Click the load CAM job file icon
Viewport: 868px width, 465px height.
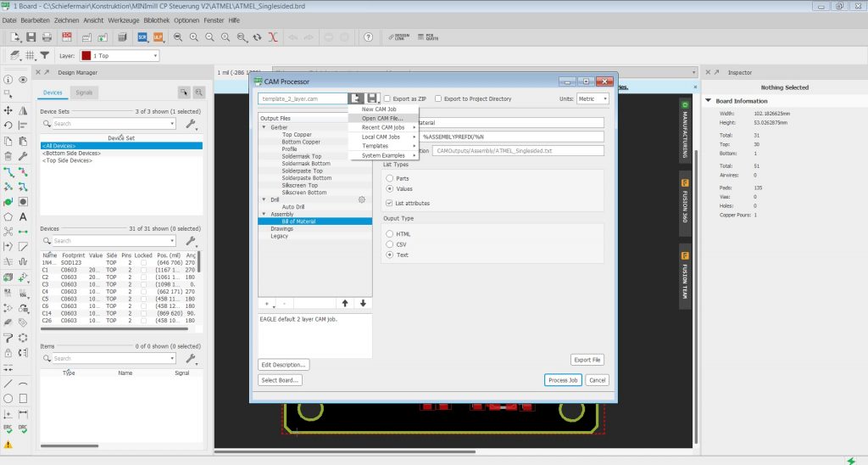(x=357, y=99)
